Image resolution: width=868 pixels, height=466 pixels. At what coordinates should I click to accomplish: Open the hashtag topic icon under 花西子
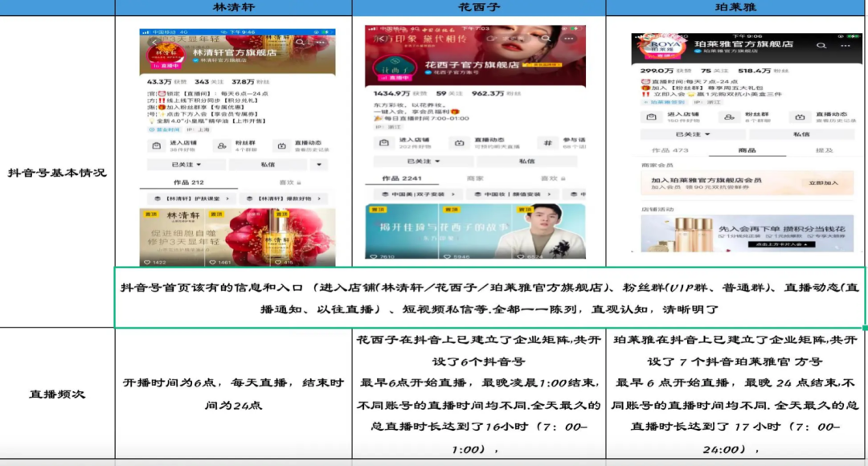pos(547,143)
